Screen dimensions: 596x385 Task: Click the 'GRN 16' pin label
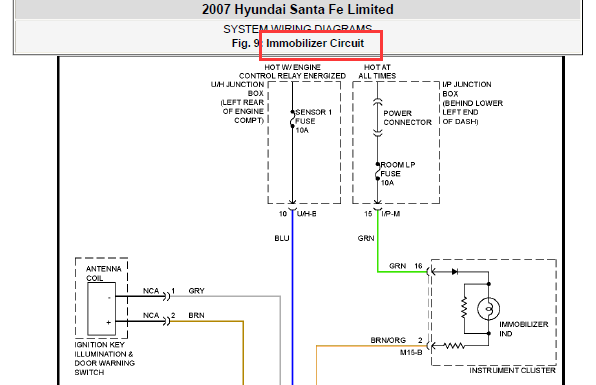click(406, 266)
